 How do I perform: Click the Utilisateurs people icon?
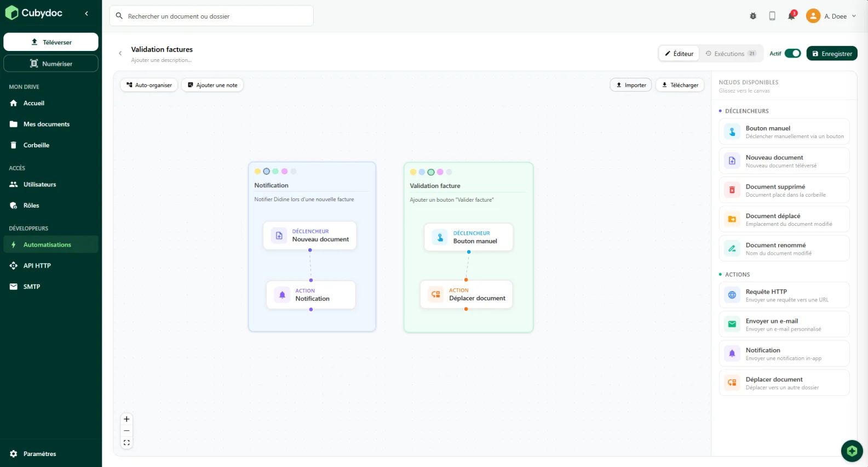click(14, 185)
